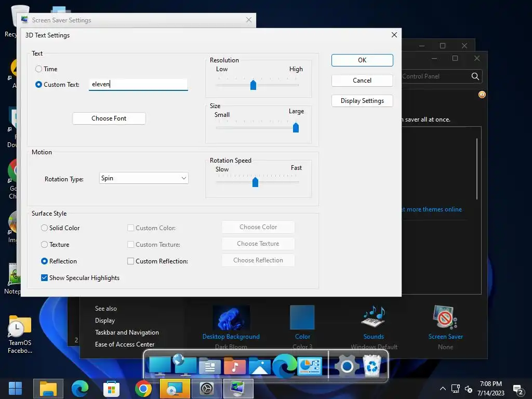
Task: Click the Control Panel search magnifier icon
Action: 475,76
